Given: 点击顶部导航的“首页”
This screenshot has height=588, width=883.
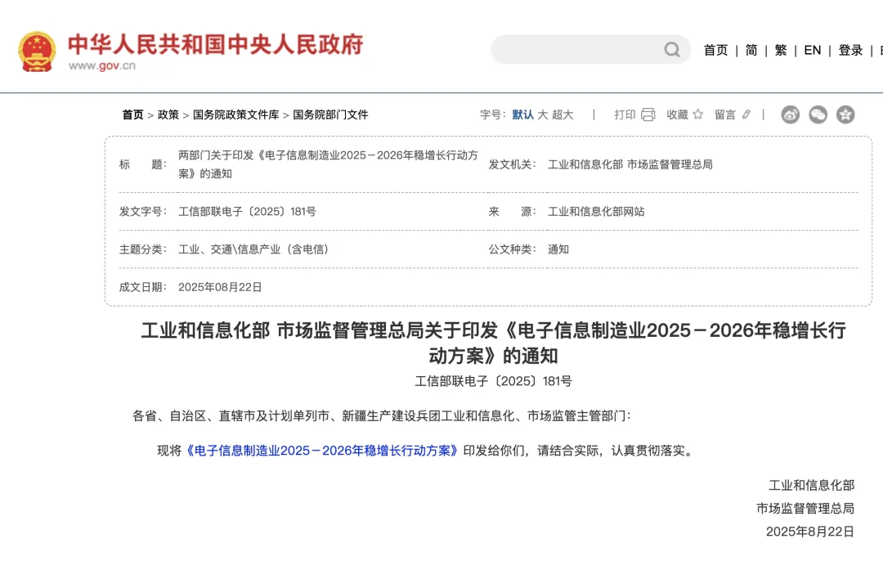Looking at the screenshot, I should (x=715, y=50).
